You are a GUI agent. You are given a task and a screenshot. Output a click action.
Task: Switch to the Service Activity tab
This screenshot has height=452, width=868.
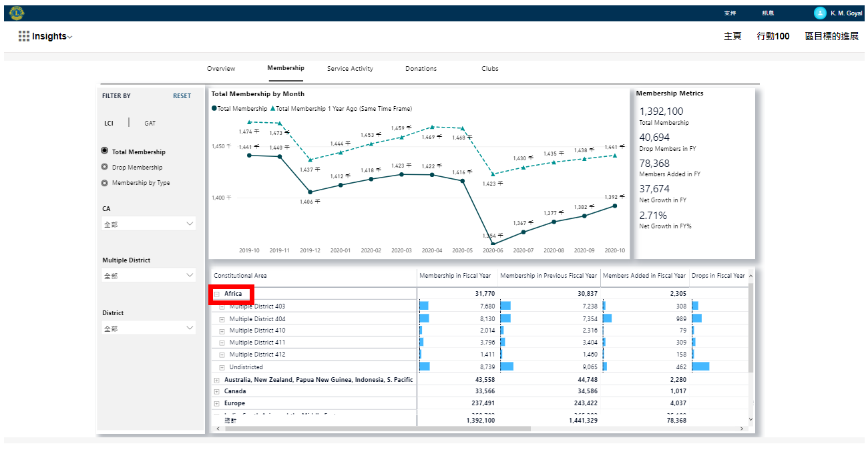click(350, 69)
